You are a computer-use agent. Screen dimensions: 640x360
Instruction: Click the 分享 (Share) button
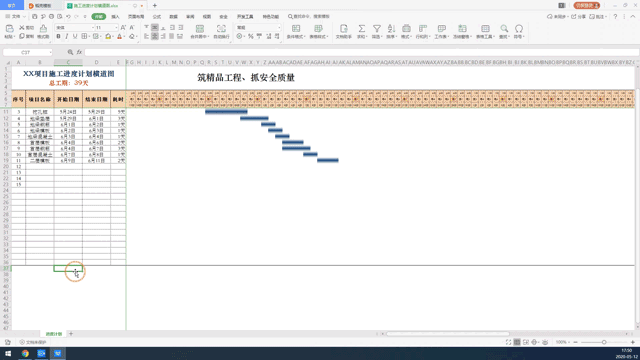click(x=579, y=17)
